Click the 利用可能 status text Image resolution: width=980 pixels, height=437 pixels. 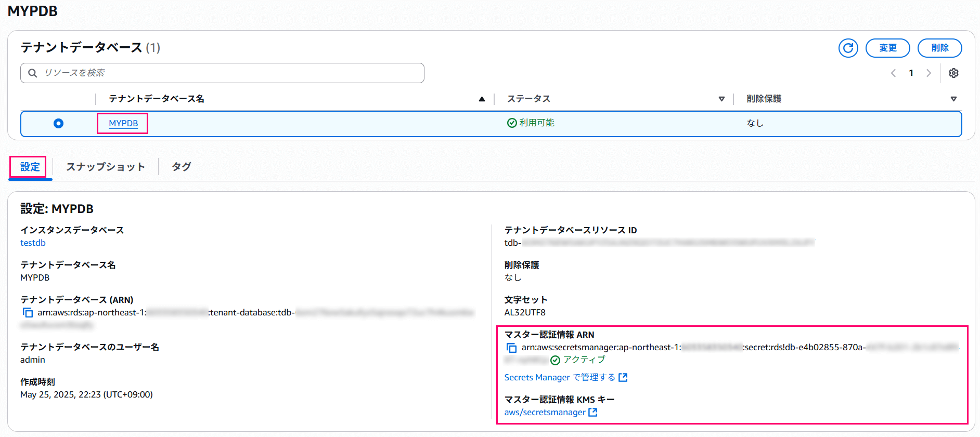(x=537, y=123)
